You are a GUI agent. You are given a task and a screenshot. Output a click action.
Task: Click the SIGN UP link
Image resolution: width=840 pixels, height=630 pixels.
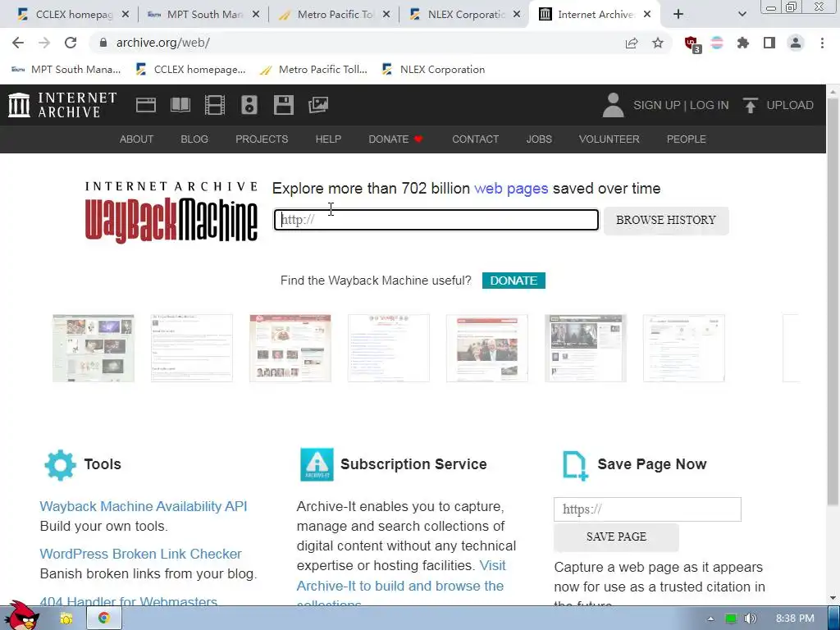click(657, 105)
